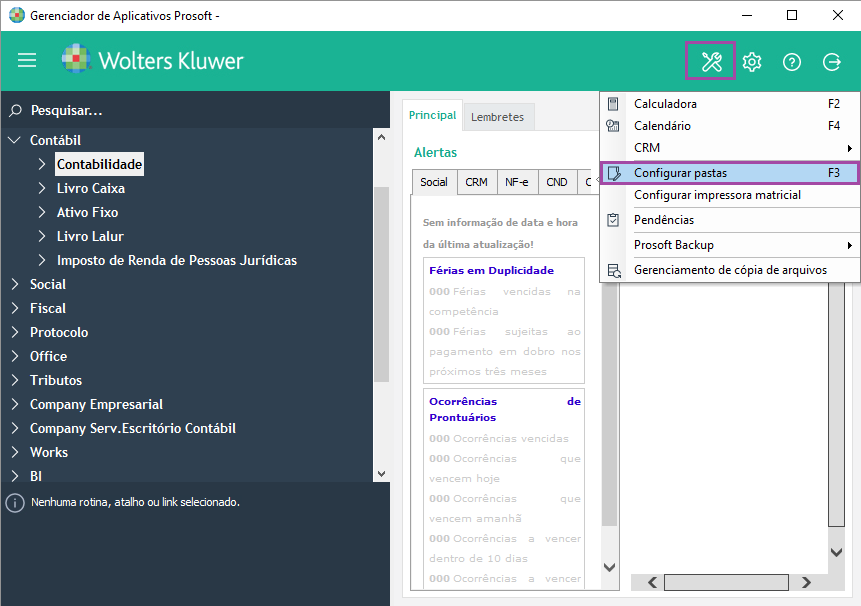Open the help question mark icon
This screenshot has width=861, height=606.
pyautogui.click(x=791, y=61)
